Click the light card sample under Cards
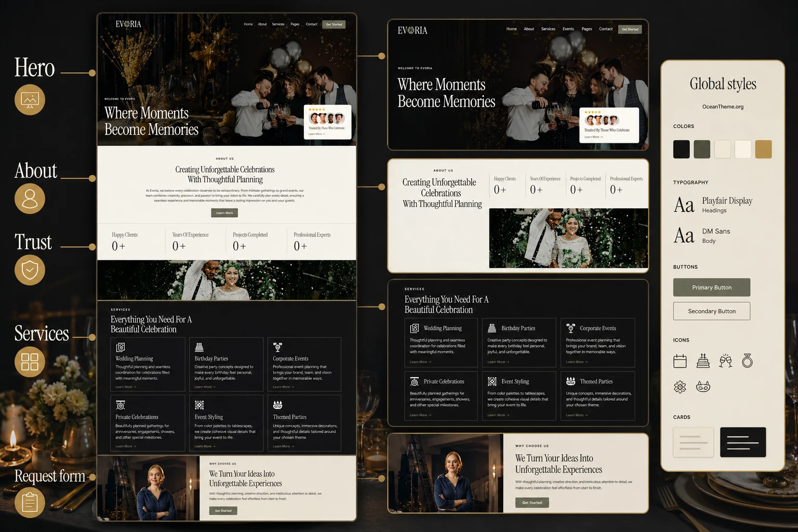The height and width of the screenshot is (532, 798). click(694, 442)
